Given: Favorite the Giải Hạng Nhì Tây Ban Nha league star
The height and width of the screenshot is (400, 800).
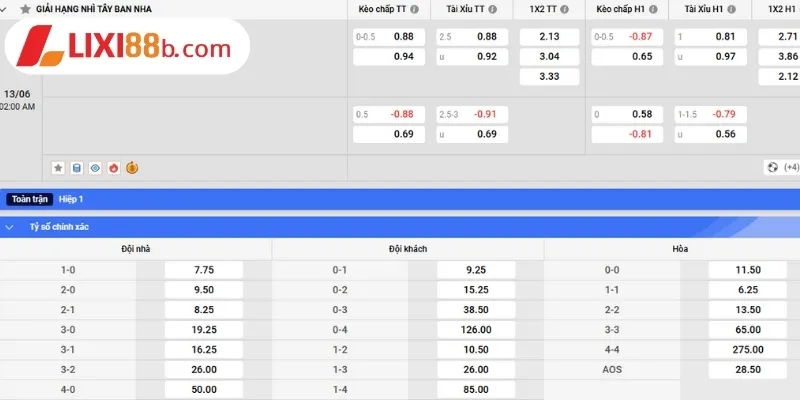Looking at the screenshot, I should pos(25,9).
